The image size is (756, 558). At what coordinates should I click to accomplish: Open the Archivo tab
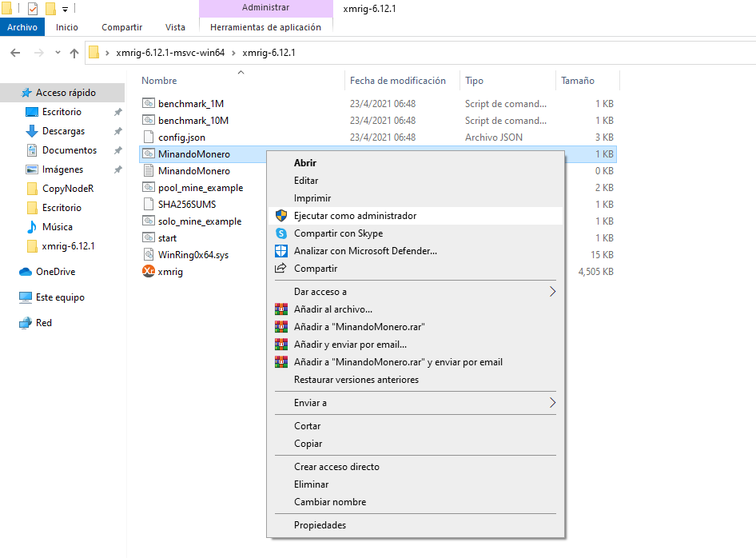(22, 27)
